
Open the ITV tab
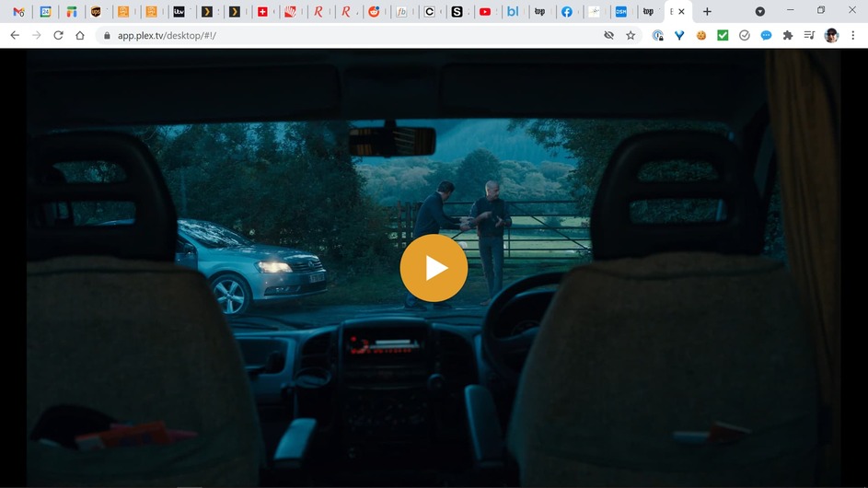pyautogui.click(x=179, y=12)
